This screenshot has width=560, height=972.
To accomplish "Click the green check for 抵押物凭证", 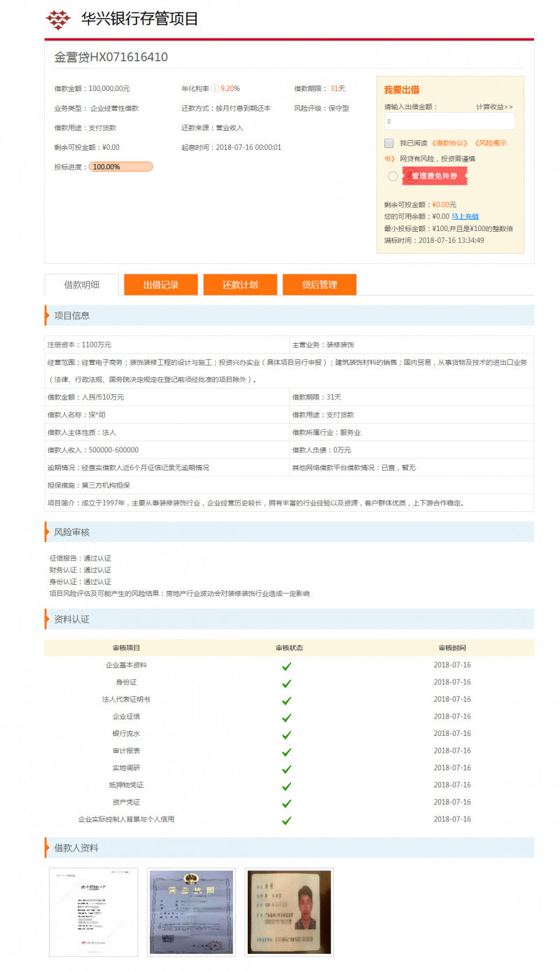I will [286, 786].
